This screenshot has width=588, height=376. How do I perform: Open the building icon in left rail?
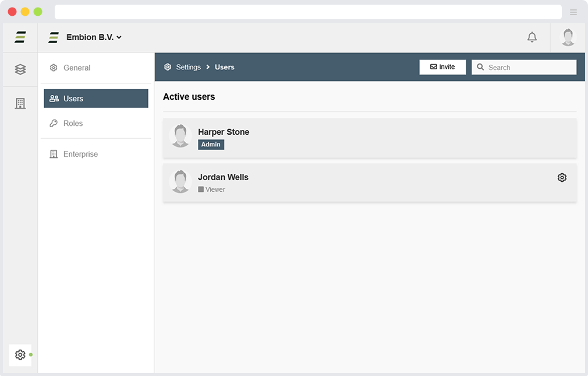[20, 104]
